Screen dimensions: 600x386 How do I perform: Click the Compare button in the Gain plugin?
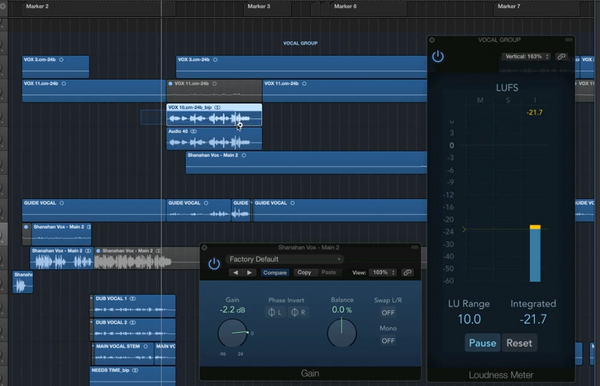click(x=275, y=272)
